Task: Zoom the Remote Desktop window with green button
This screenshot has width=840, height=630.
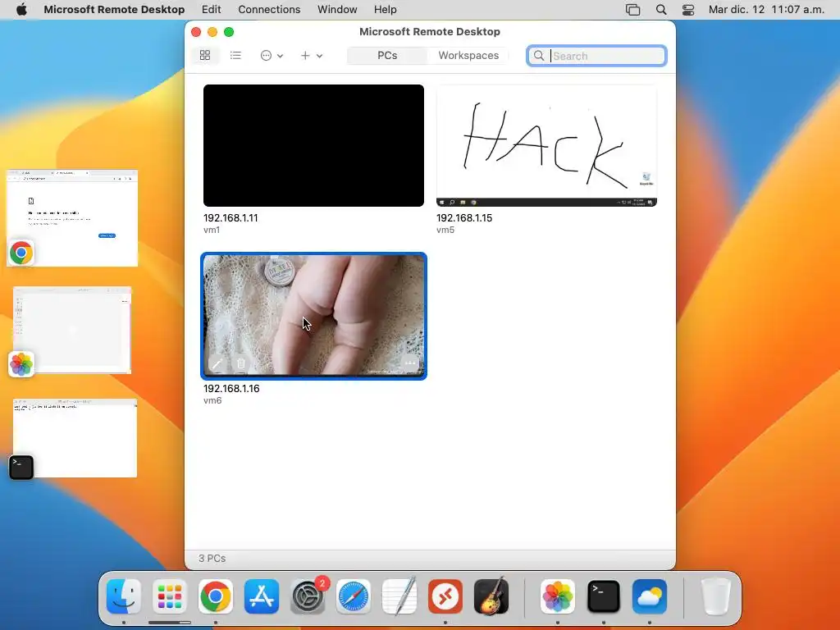Action: [229, 32]
